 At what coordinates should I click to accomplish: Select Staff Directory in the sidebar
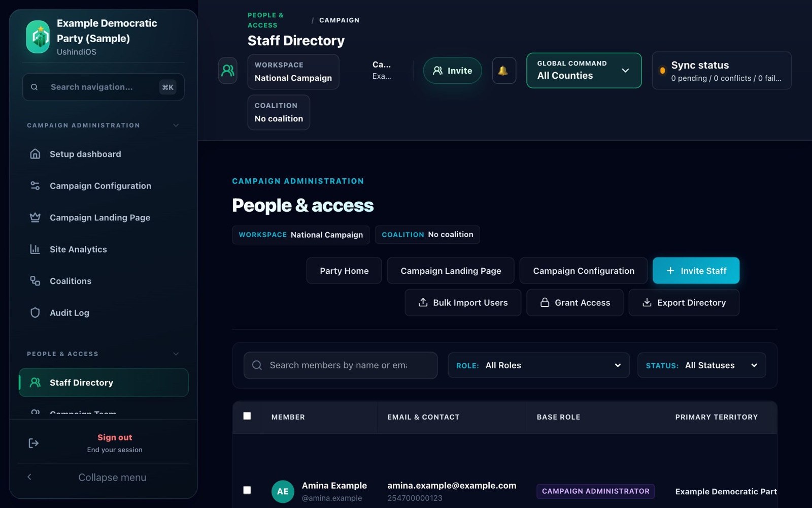point(104,383)
